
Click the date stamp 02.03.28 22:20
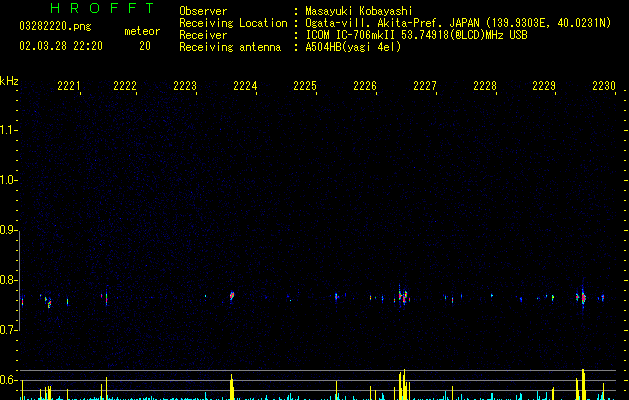[x=61, y=46]
